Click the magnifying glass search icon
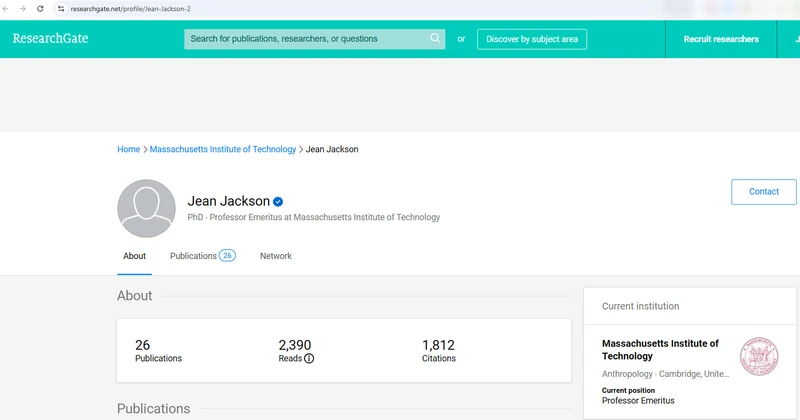 click(435, 38)
